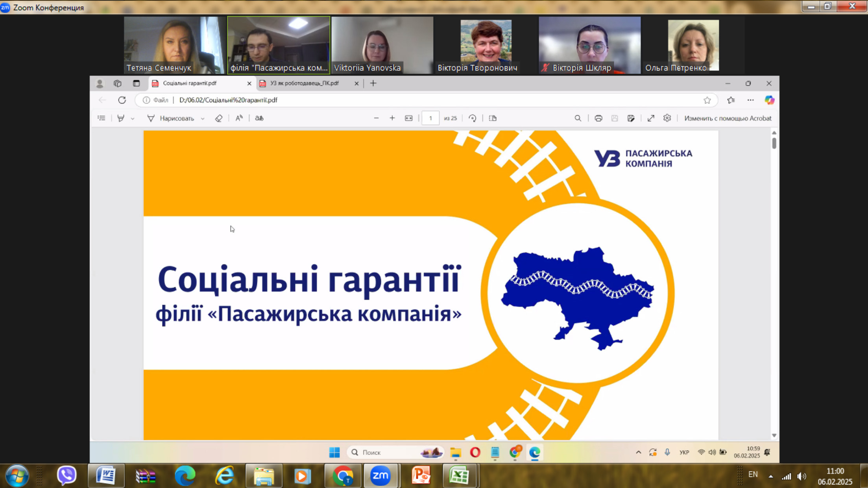Open the system volume icon next to the 11:00 clock
This screenshot has height=488, width=868.
[x=802, y=477]
